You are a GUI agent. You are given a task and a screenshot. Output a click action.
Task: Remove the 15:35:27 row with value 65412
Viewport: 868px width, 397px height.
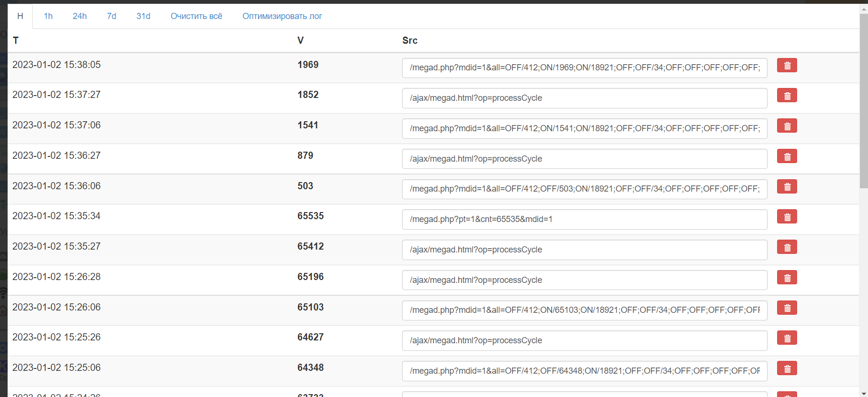click(787, 248)
